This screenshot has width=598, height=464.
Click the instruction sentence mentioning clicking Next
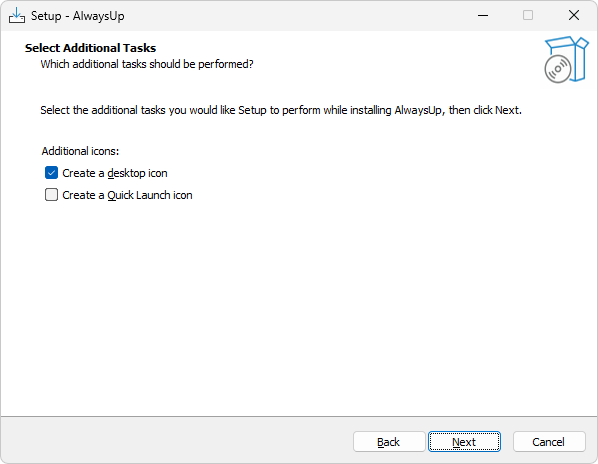(x=281, y=110)
